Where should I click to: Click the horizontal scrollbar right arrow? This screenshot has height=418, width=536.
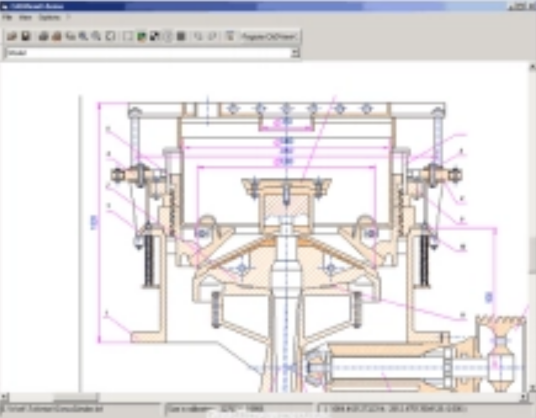click(524, 397)
